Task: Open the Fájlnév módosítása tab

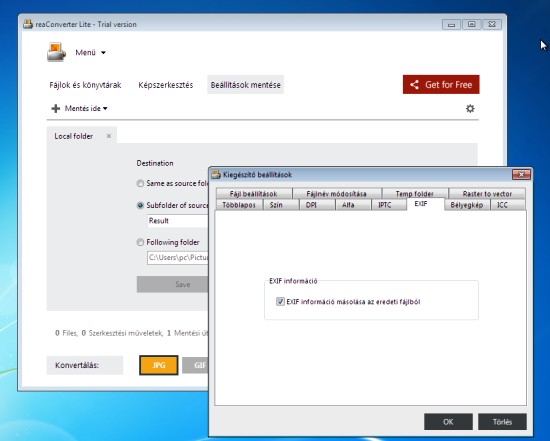Action: (x=336, y=193)
